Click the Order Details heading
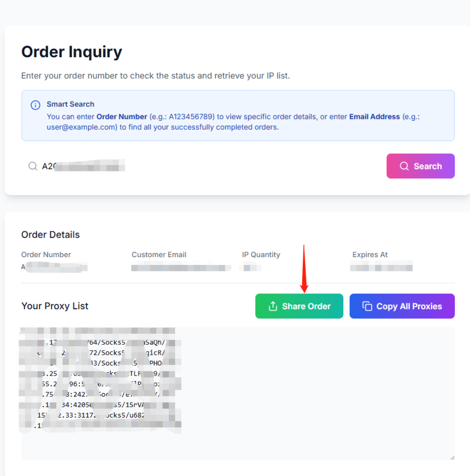This screenshot has height=476, width=470. tap(50, 235)
